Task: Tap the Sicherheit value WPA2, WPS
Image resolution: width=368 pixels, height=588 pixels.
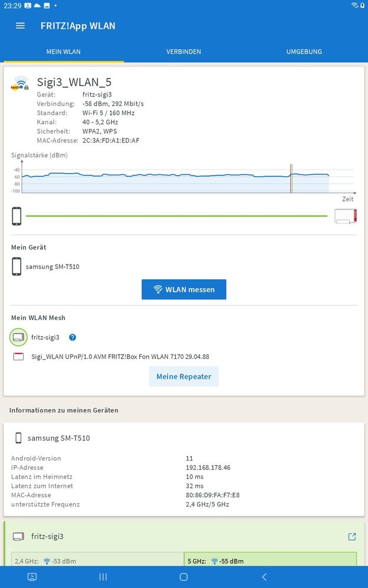Action: (100, 131)
